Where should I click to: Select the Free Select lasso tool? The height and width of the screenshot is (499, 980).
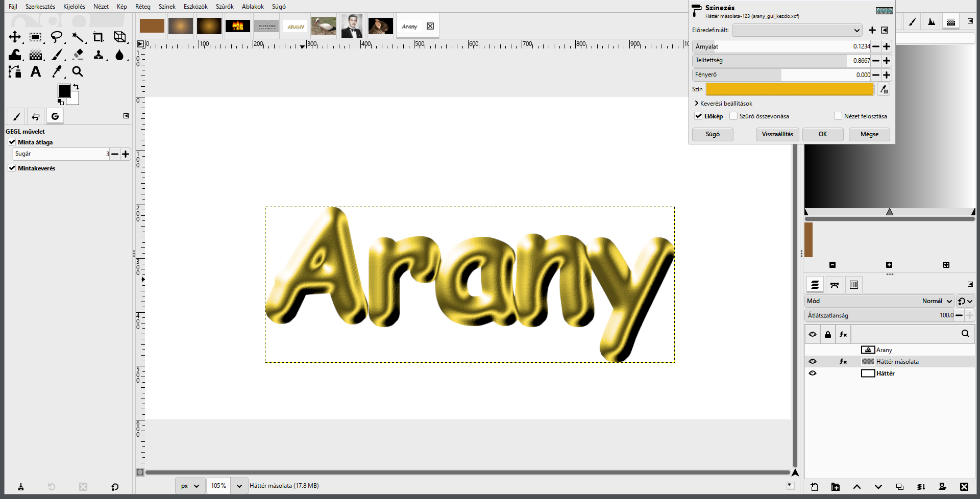57,37
